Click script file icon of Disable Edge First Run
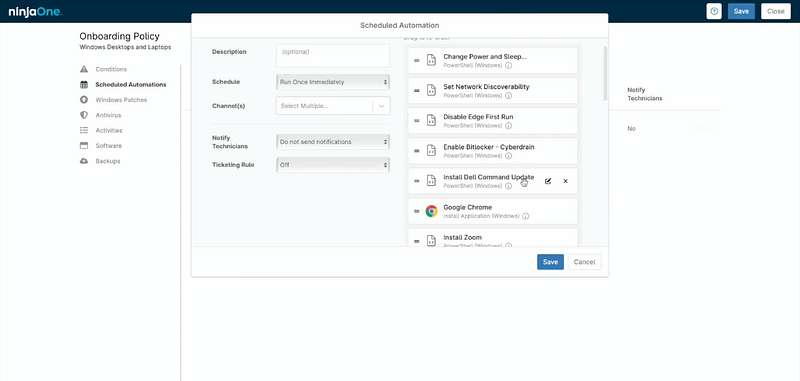The image size is (800, 381). coord(431,121)
